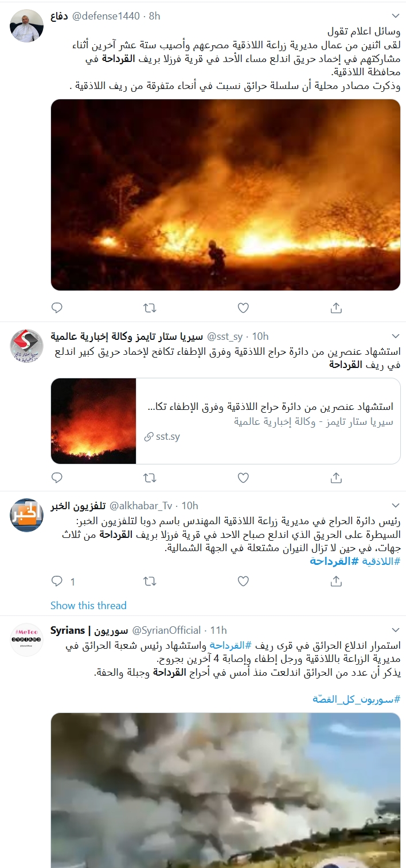This screenshot has height=868, width=406.
Task: Like the defense1440 tweet
Action: click(x=243, y=308)
